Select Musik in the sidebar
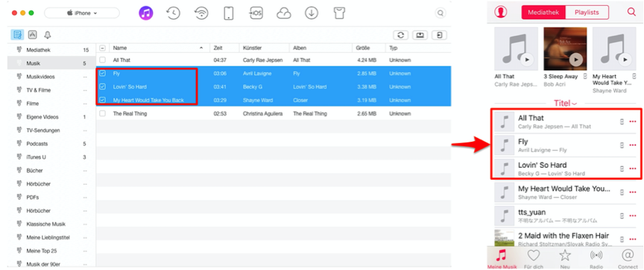The height and width of the screenshot is (270, 644). pos(51,63)
